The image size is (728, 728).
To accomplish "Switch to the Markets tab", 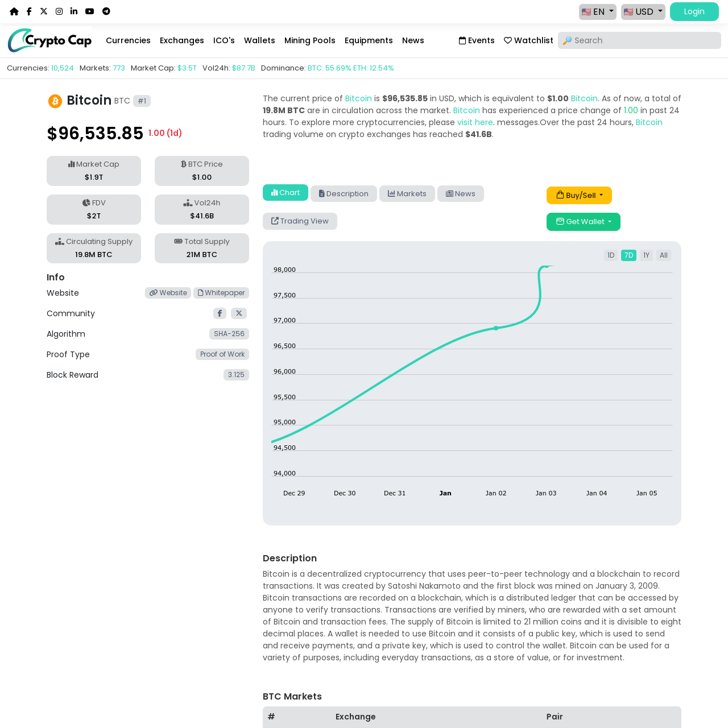I will [x=407, y=193].
